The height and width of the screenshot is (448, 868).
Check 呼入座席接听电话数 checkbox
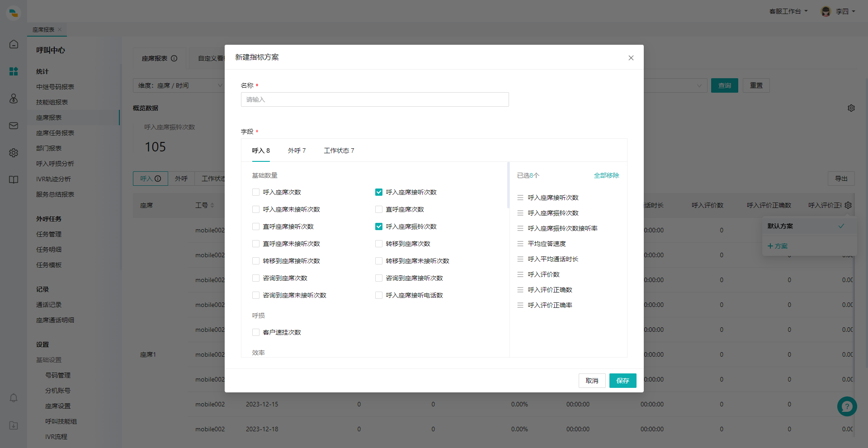pyautogui.click(x=379, y=295)
